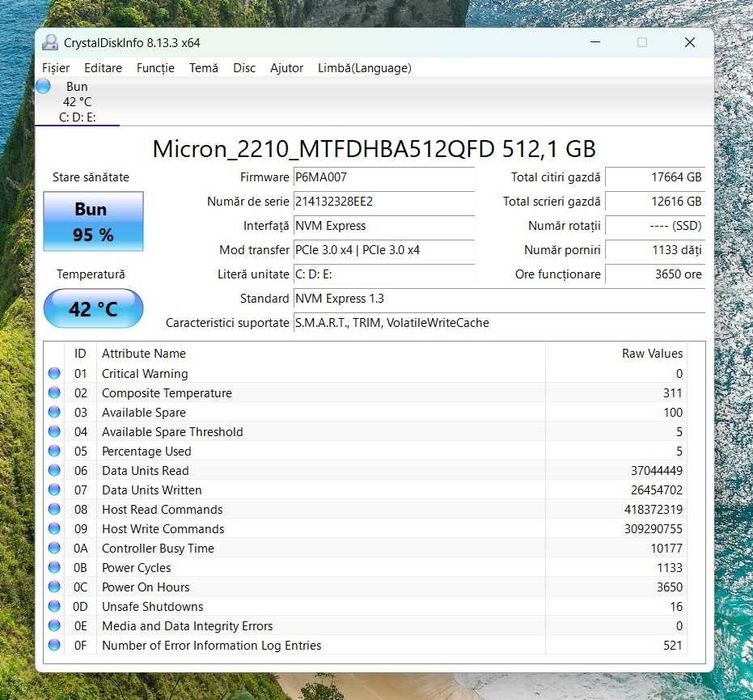Open the Editare menu
The width and height of the screenshot is (753, 700).
103,68
